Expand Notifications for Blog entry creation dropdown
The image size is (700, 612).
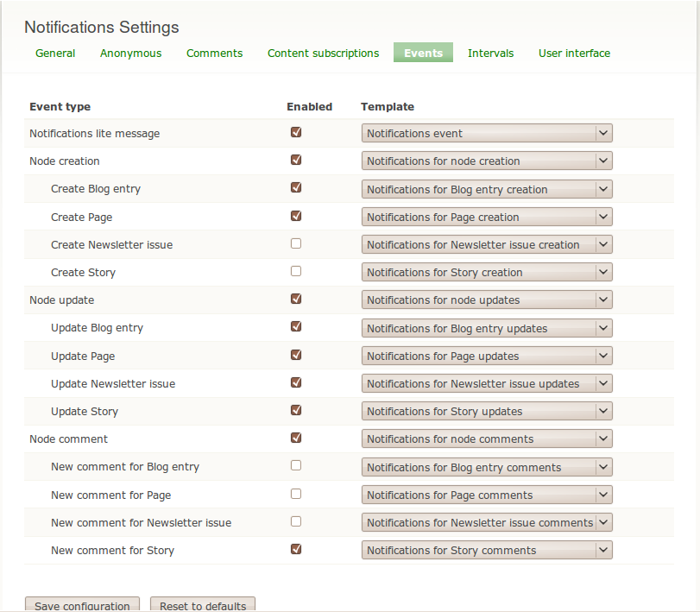tap(487, 189)
